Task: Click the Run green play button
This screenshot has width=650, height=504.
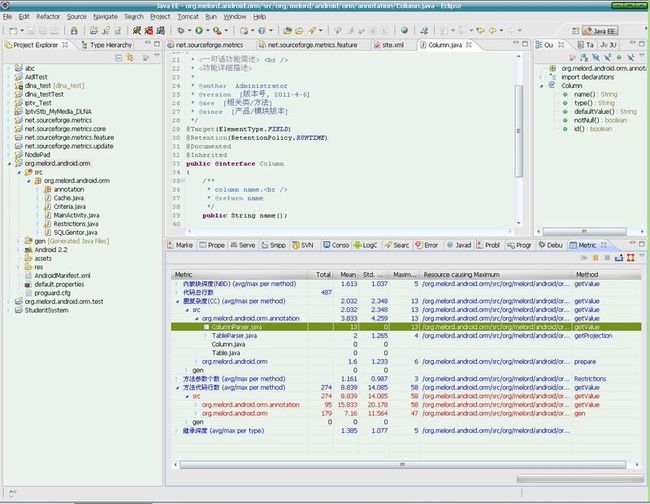Action: [199, 31]
